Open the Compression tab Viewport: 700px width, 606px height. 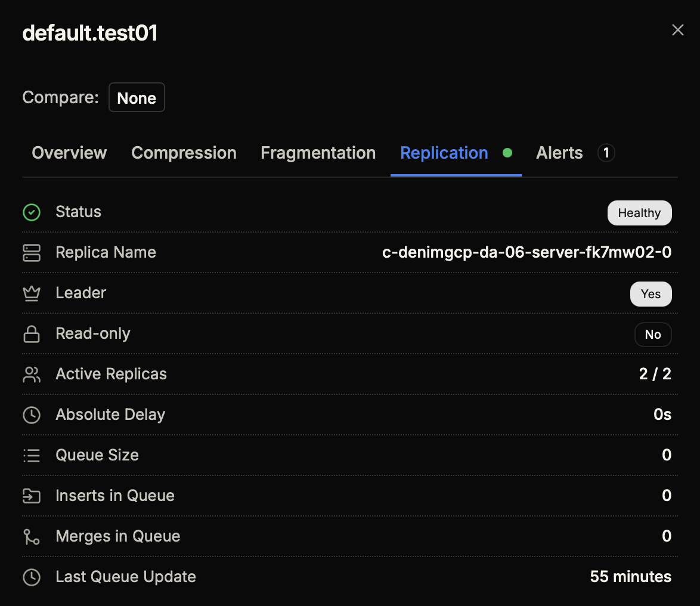(x=184, y=153)
